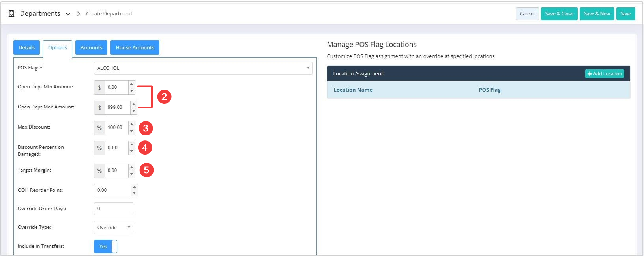
Task: Open the POS Flag ALCOHOL dropdown
Action: click(203, 68)
